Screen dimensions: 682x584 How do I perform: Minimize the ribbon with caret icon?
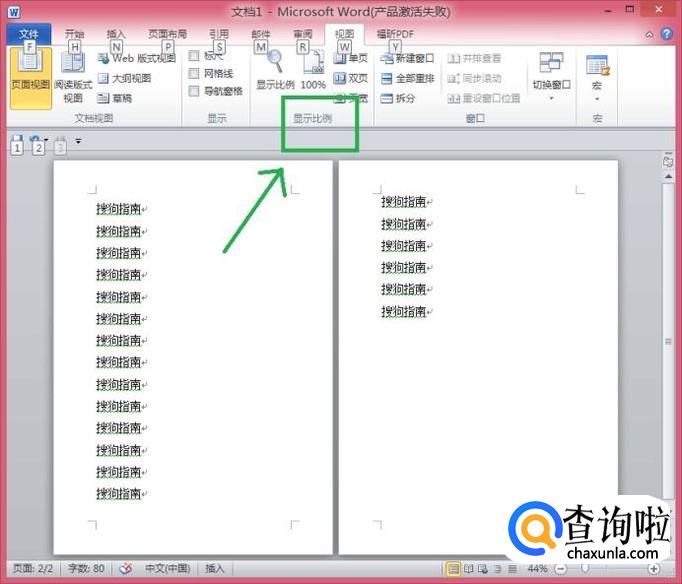click(x=649, y=34)
